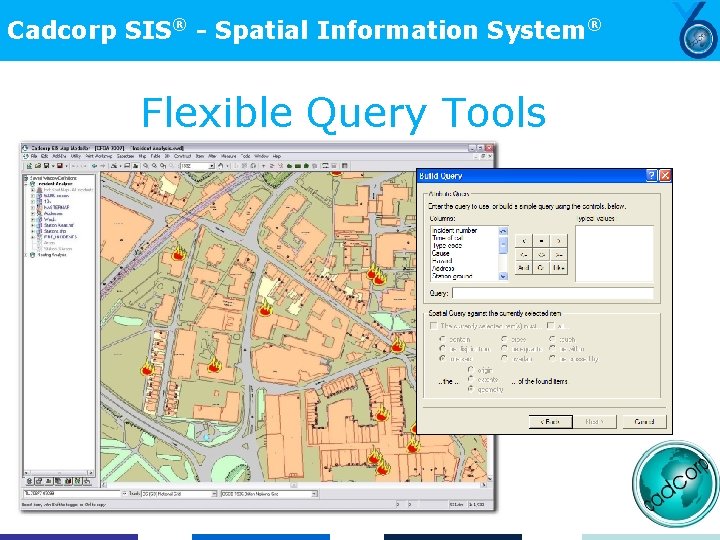The height and width of the screenshot is (540, 720).
Task: Select the 'cross' radio button
Action: point(505,339)
